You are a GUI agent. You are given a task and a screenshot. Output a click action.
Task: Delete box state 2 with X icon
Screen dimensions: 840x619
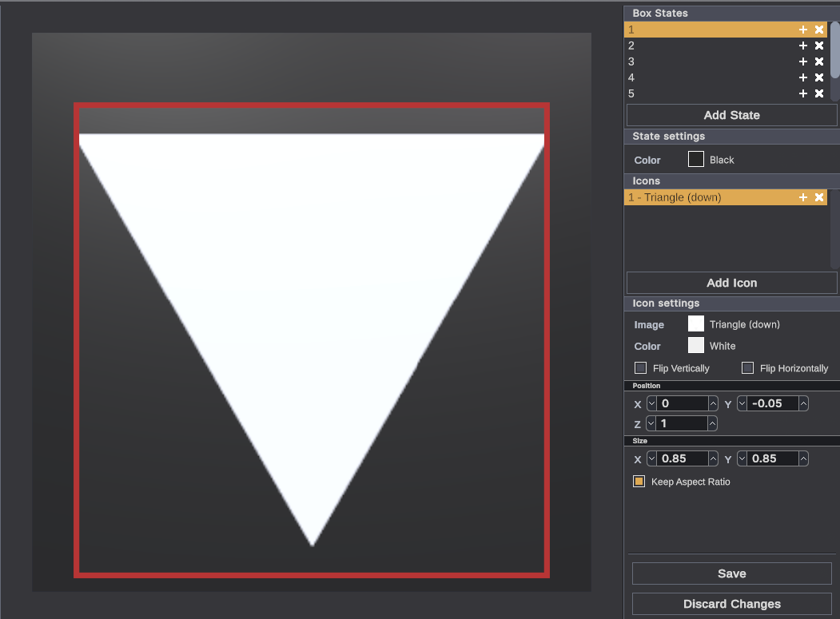[819, 46]
